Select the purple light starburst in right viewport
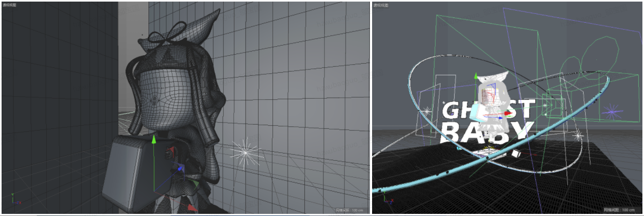Screen dimensions: 644x216 pyautogui.click(x=613, y=112)
